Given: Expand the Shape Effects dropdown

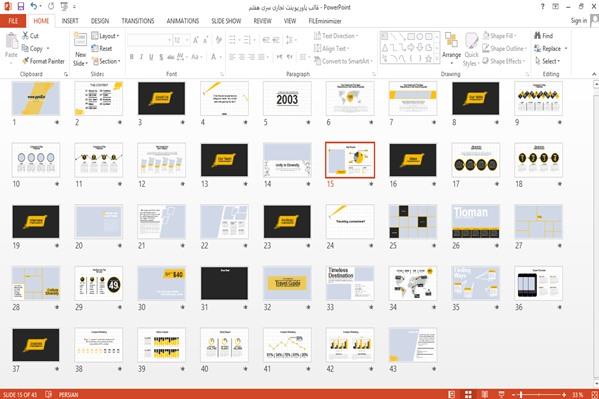Looking at the screenshot, I should (x=504, y=61).
